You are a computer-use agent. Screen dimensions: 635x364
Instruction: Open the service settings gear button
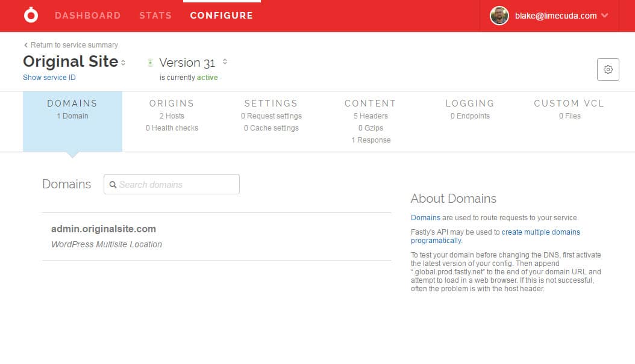(x=607, y=70)
